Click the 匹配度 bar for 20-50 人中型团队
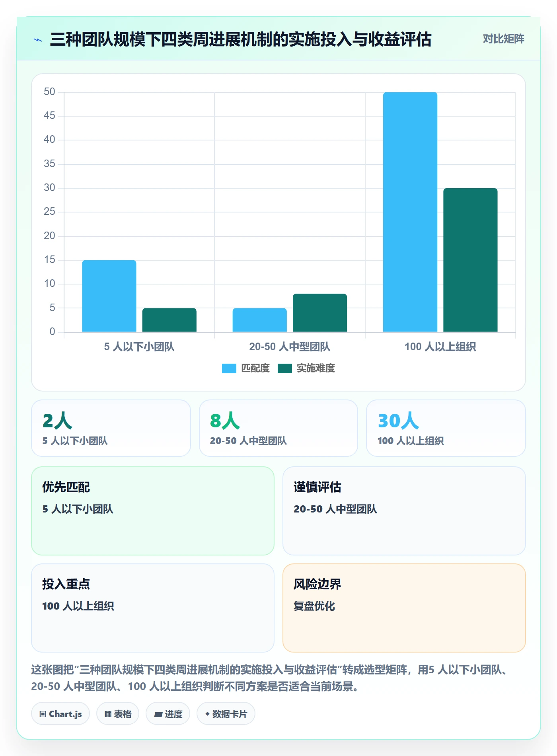The width and height of the screenshot is (557, 756). pyautogui.click(x=259, y=320)
